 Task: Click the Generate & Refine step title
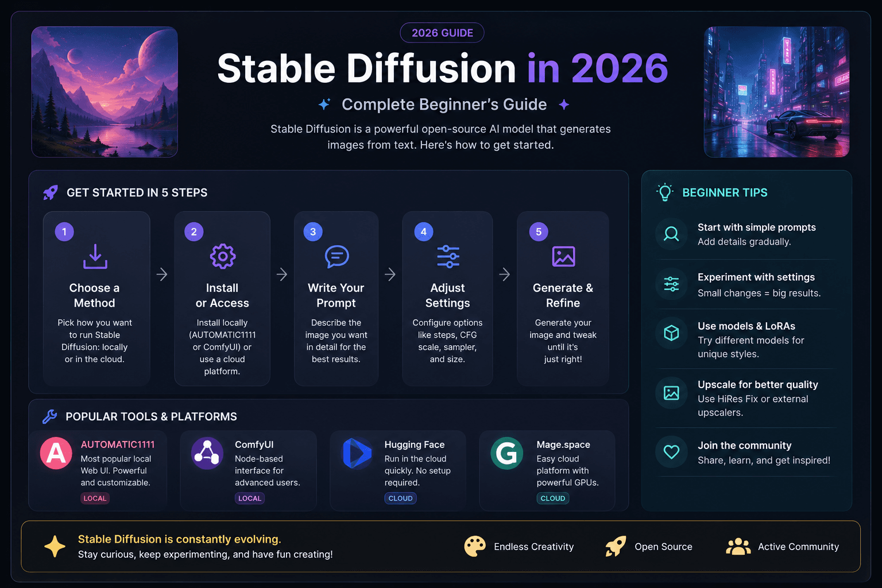[x=563, y=295]
